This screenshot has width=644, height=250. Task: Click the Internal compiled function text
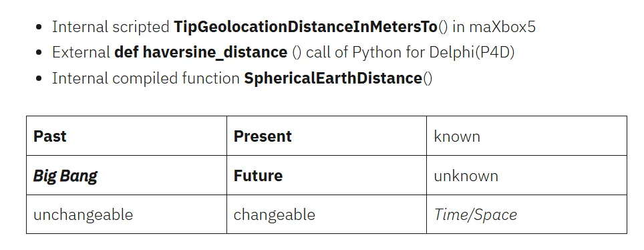coord(146,78)
